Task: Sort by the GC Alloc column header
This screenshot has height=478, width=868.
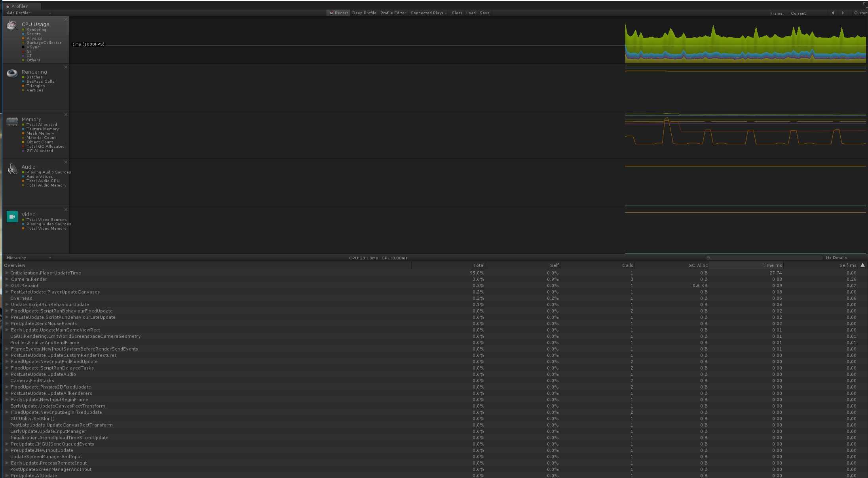Action: [672, 265]
